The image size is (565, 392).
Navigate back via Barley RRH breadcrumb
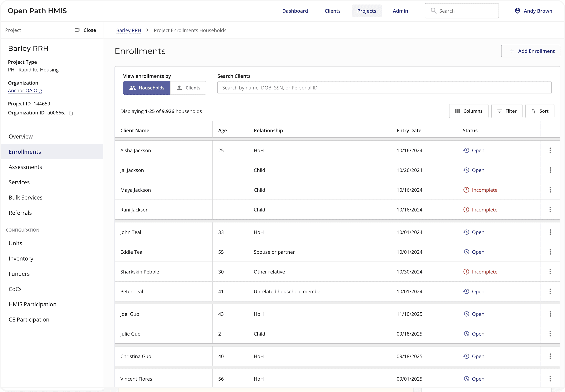128,30
